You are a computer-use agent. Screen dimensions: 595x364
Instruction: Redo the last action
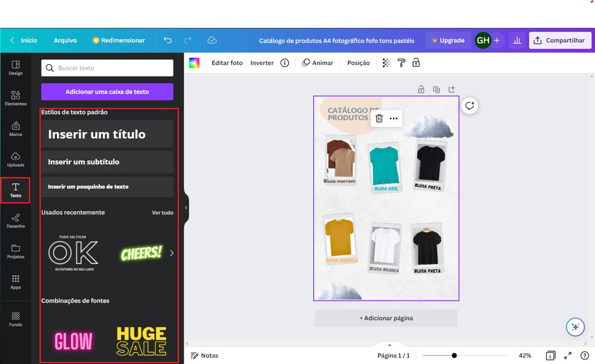(187, 41)
